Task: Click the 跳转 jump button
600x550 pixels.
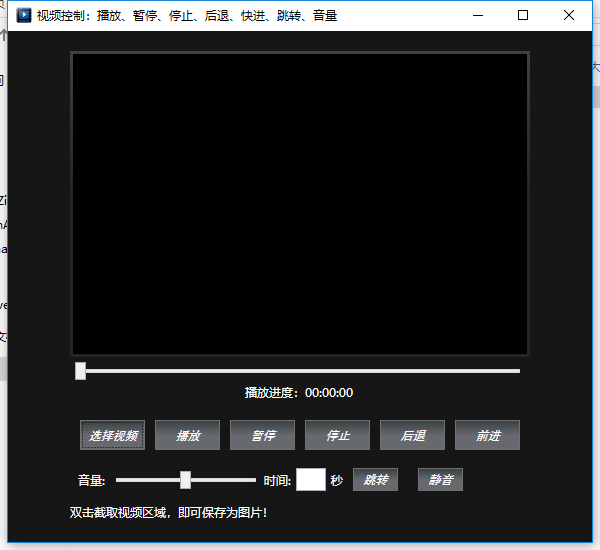Action: (375, 480)
